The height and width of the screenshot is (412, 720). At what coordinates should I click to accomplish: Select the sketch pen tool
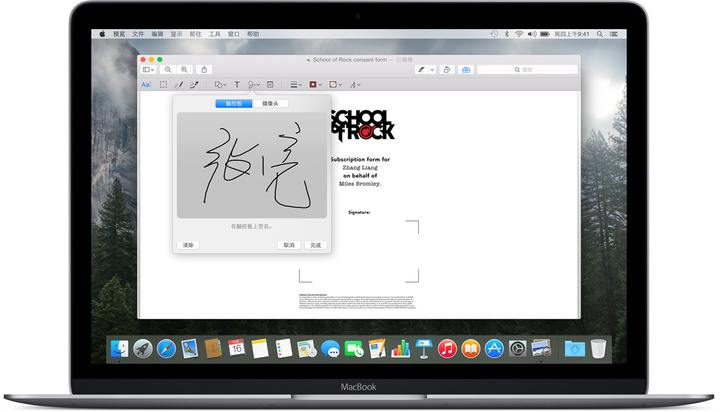(x=180, y=85)
